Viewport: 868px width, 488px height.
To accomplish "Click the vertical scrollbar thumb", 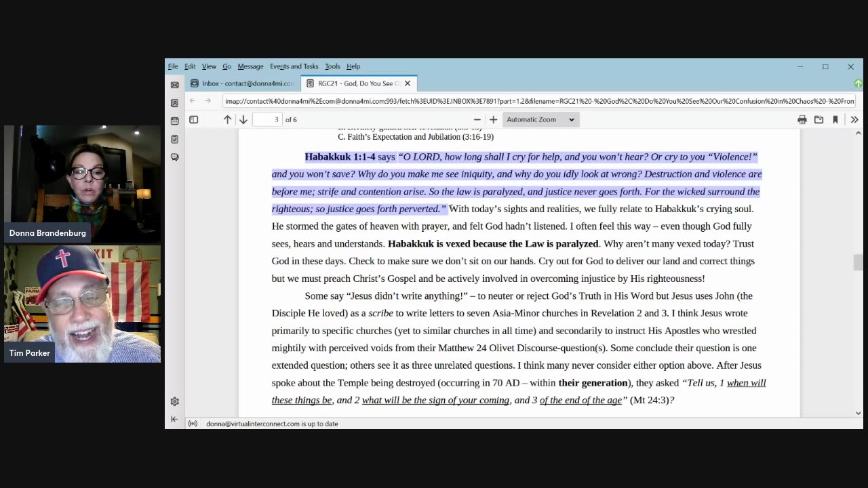I will point(858,262).
